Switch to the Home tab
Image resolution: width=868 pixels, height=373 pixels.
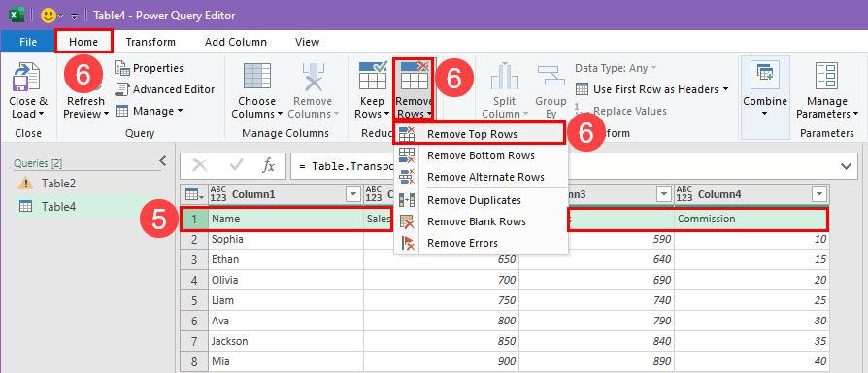(x=83, y=42)
